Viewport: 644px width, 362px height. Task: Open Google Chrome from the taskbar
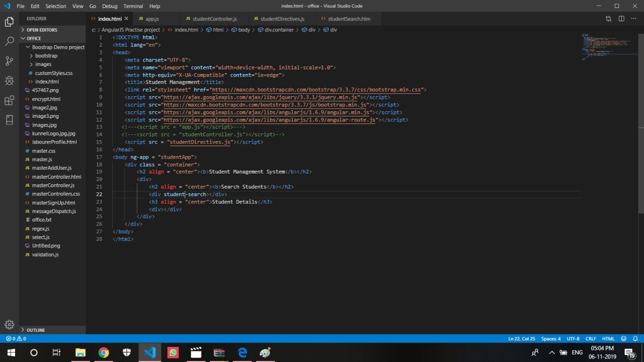(x=104, y=352)
